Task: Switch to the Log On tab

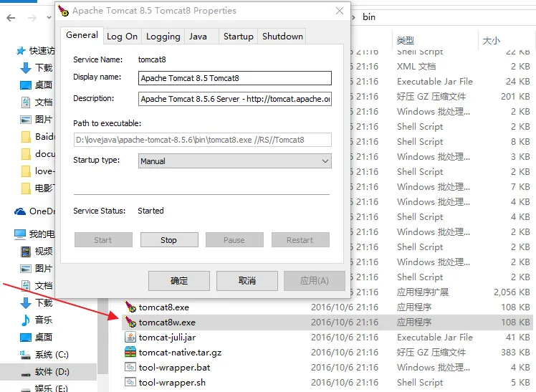Action: (x=122, y=37)
